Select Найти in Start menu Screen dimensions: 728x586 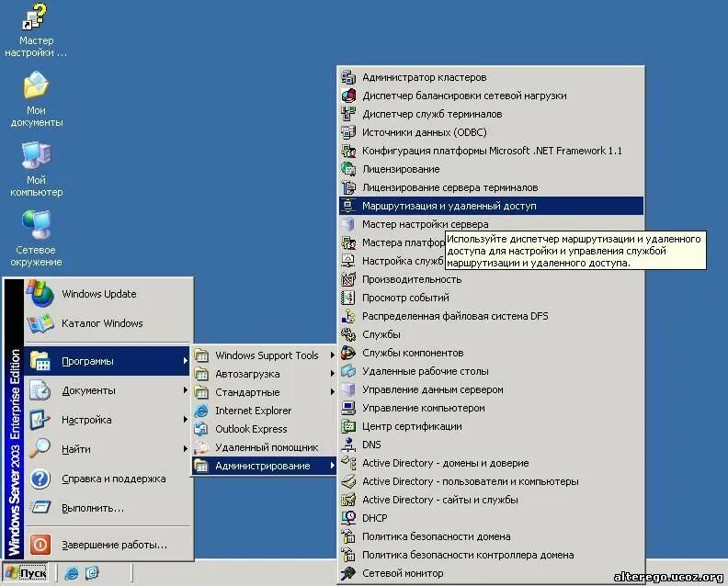(107, 449)
